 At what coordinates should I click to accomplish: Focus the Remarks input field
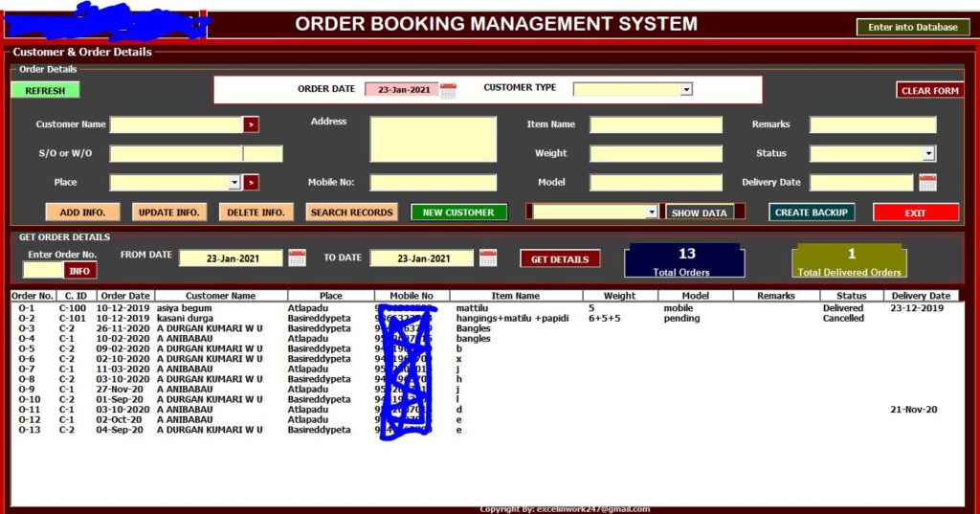[873, 124]
